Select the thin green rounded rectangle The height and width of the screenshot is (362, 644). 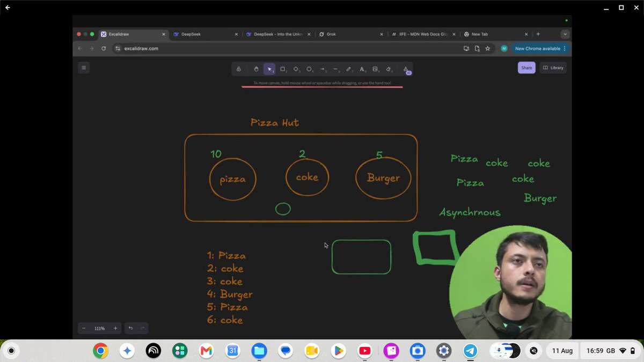(x=361, y=257)
